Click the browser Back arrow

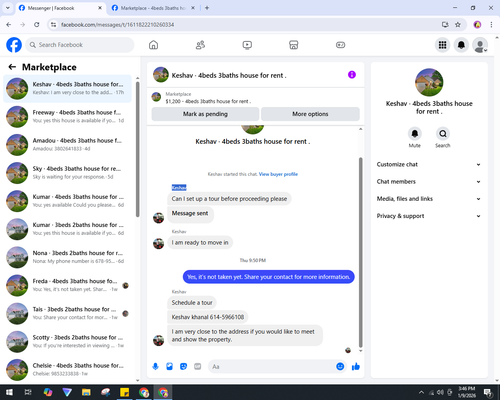(x=9, y=25)
